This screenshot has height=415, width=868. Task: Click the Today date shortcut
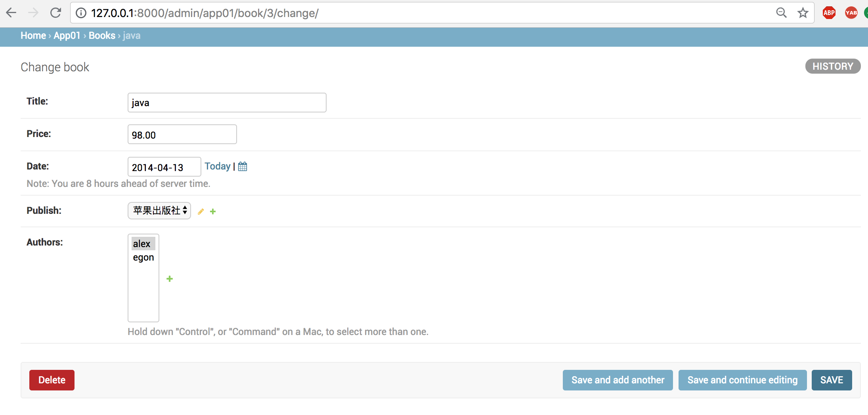218,166
